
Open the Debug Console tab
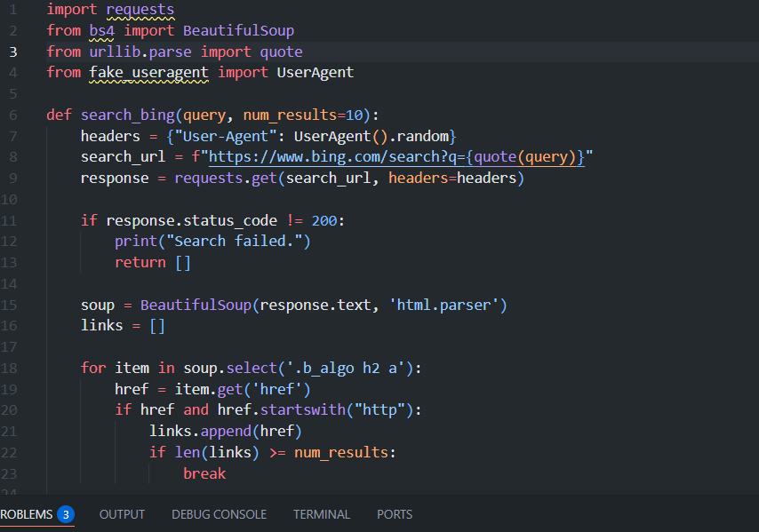[x=219, y=514]
